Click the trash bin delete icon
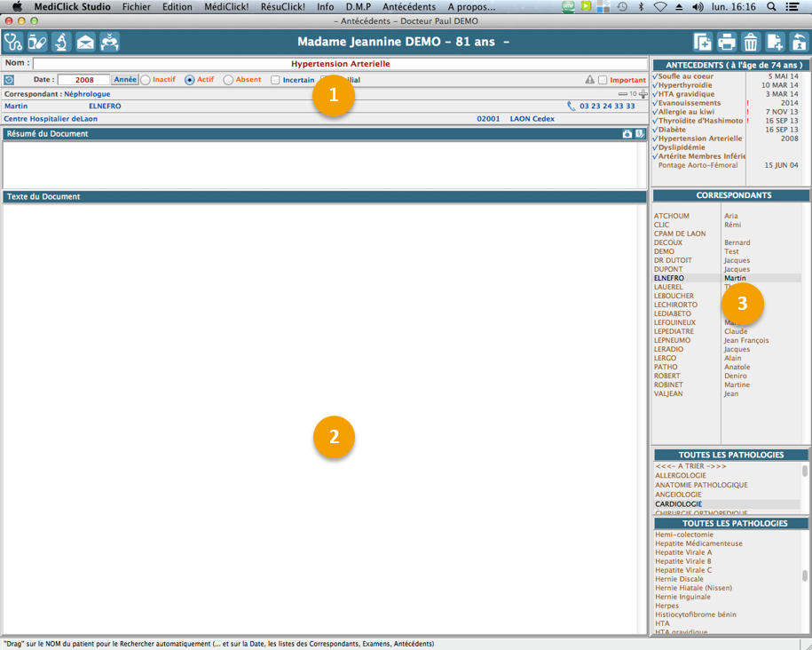 751,42
